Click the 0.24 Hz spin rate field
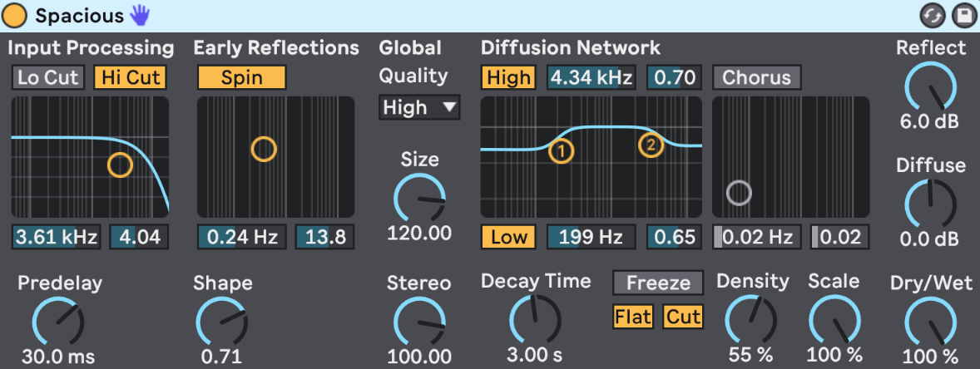Image resolution: width=980 pixels, height=369 pixels. pos(242,237)
